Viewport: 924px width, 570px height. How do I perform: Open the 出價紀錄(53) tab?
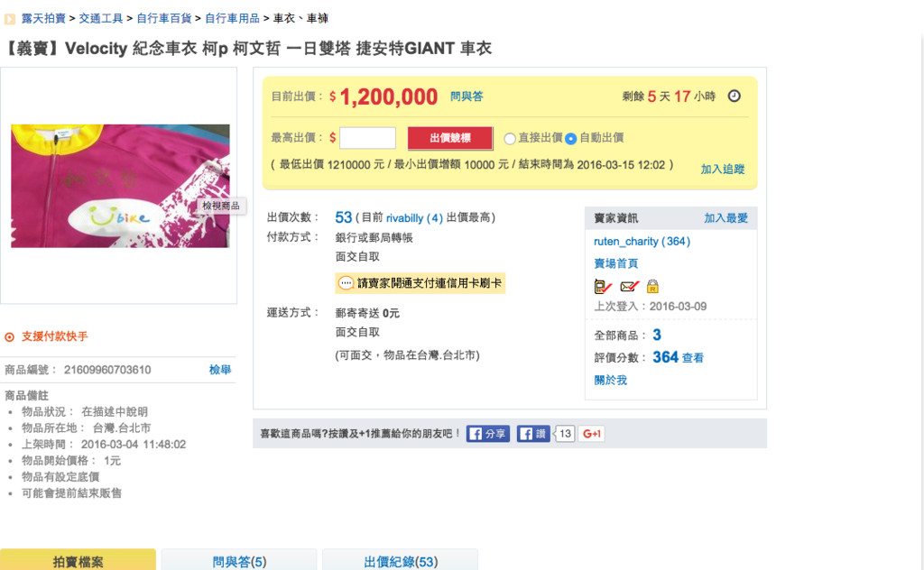[x=401, y=561]
